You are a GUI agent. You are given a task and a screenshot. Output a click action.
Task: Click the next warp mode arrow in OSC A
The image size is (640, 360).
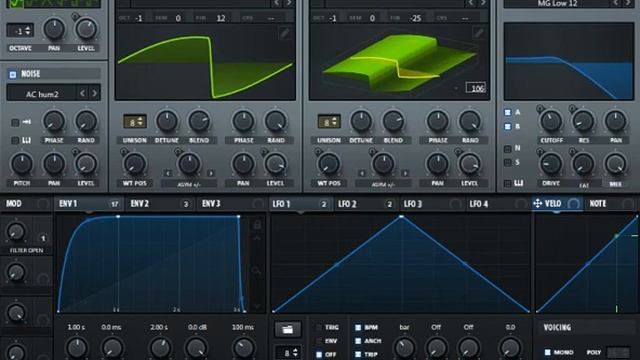tap(211, 173)
